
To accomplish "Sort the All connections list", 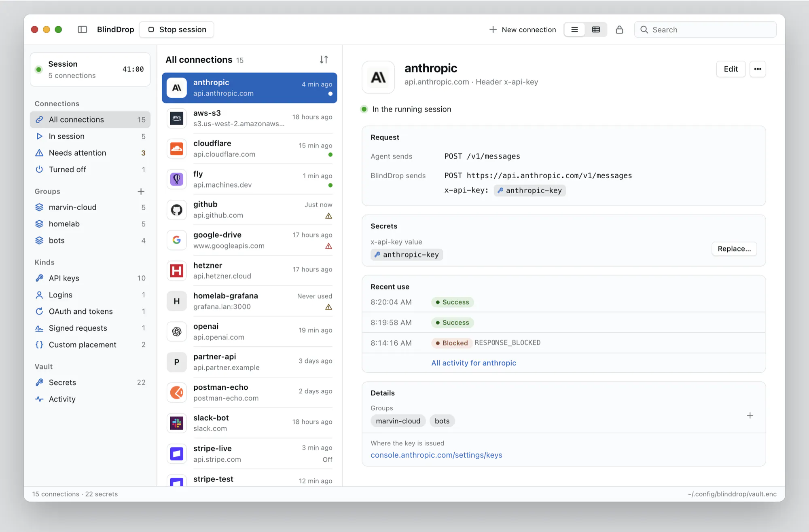I will [x=324, y=59].
